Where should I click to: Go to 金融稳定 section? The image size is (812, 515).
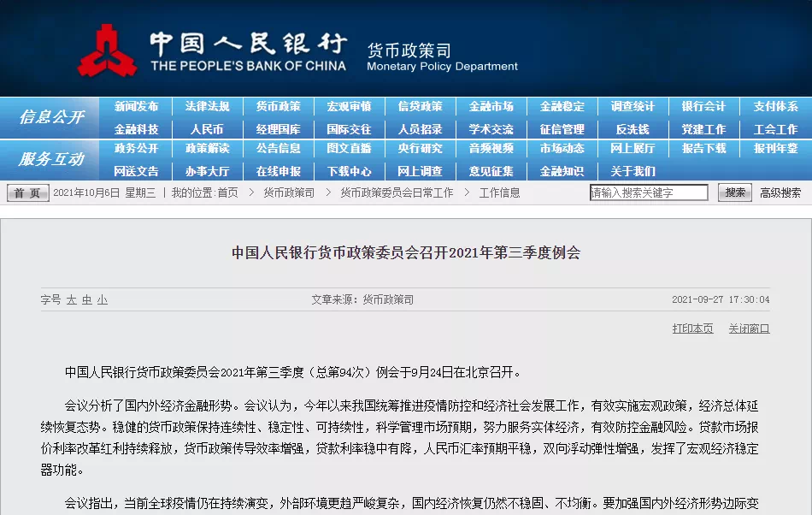[562, 106]
